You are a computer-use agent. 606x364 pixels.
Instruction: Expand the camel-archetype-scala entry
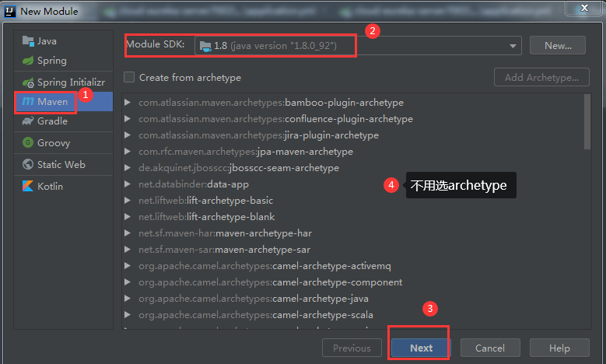(127, 314)
